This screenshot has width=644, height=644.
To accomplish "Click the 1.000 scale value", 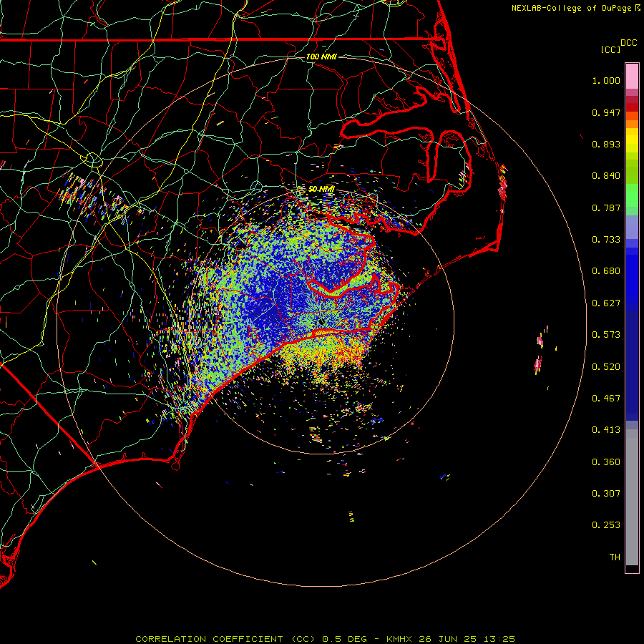I will tap(606, 80).
